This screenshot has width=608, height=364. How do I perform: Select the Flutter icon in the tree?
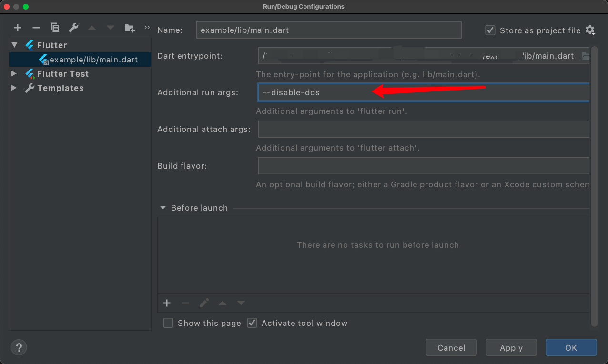[x=30, y=45]
